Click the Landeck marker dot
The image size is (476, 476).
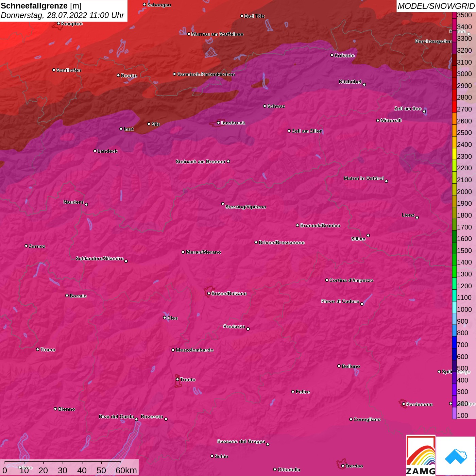click(95, 151)
